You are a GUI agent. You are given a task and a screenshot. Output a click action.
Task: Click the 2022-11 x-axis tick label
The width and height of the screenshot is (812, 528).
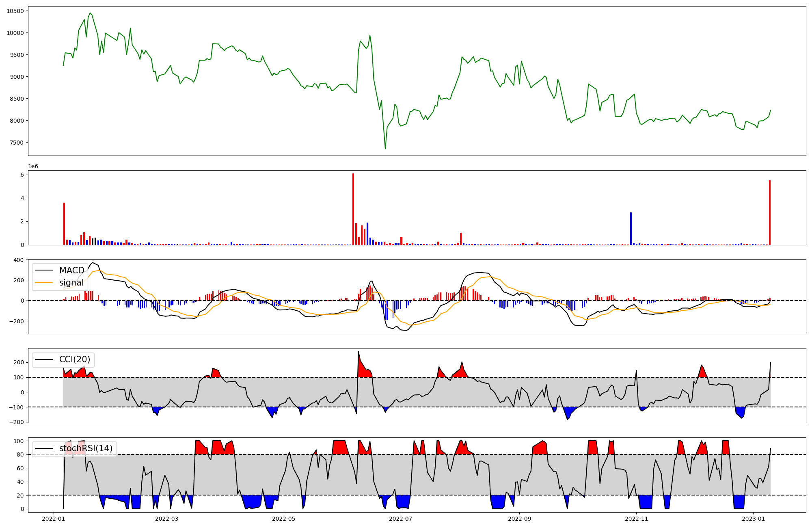pos(636,519)
